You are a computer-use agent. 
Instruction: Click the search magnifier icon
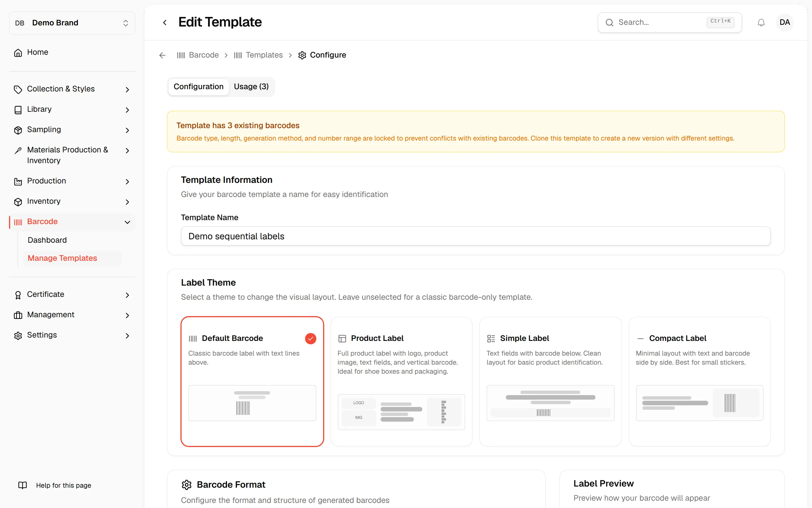coord(609,23)
